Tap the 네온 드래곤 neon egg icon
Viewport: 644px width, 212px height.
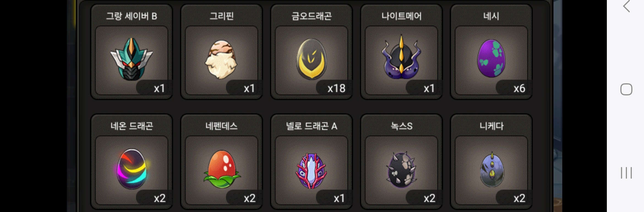(x=132, y=169)
